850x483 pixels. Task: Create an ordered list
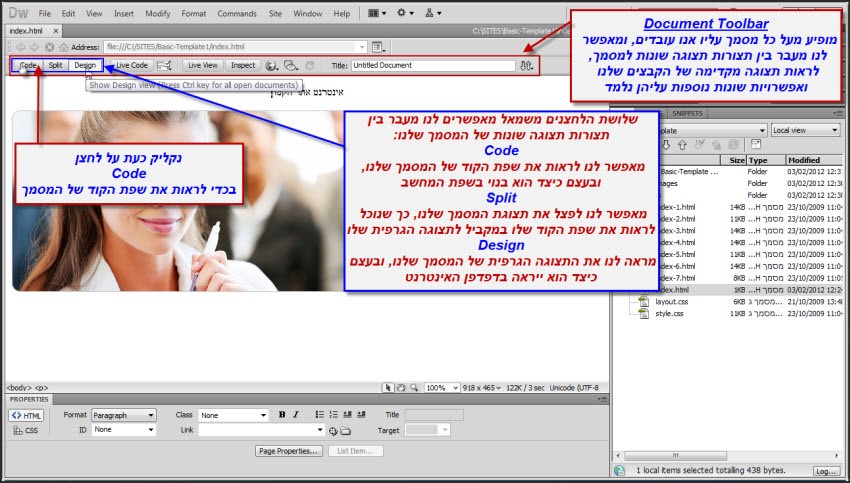(333, 415)
